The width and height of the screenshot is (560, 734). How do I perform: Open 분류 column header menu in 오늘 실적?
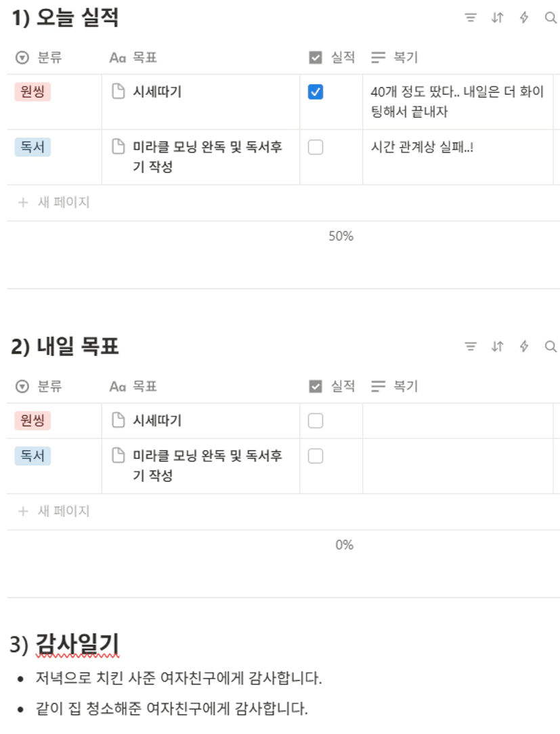point(39,58)
